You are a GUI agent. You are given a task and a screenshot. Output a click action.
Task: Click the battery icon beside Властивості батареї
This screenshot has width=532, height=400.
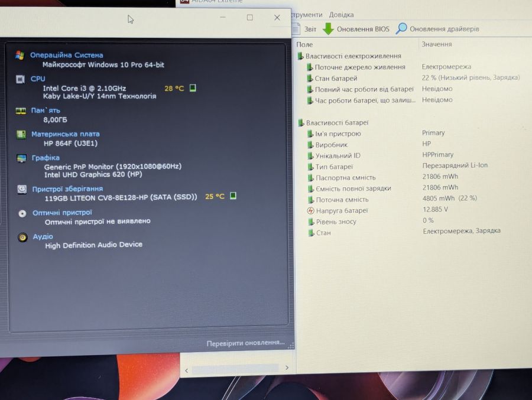point(301,122)
